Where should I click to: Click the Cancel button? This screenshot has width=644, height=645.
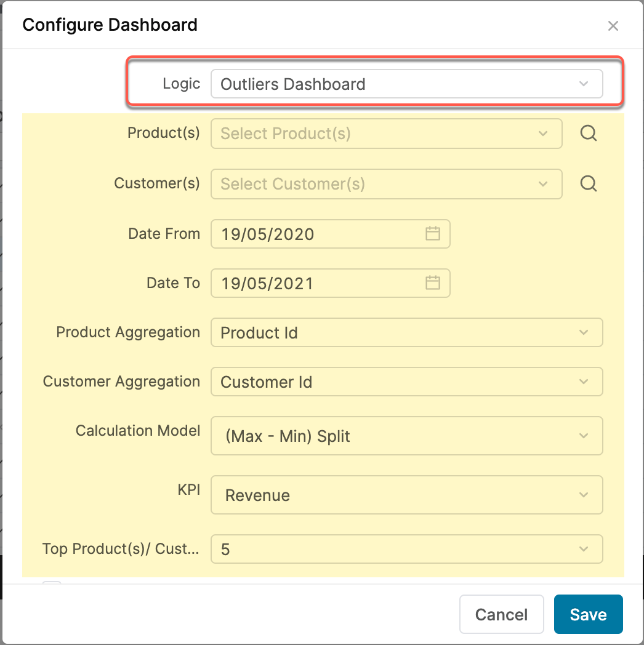(x=501, y=614)
